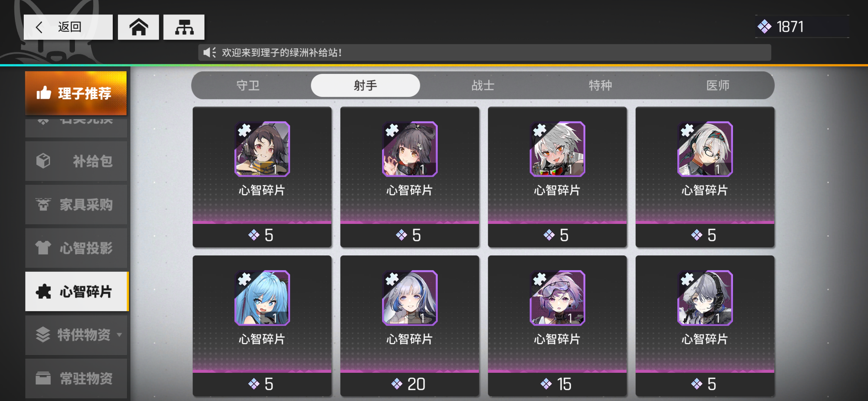Select the glasses-wearing white-haired character fragment
Screen dimensions: 868x401
(x=705, y=149)
